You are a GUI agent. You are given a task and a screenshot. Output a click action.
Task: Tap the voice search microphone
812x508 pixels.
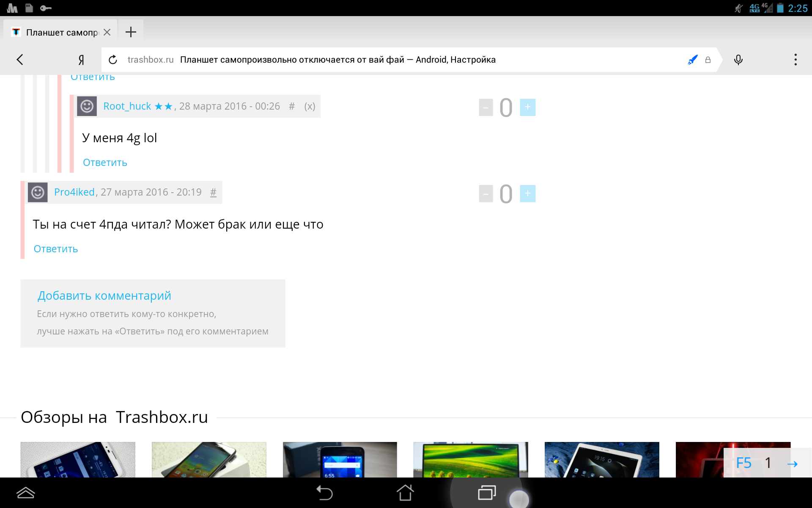738,60
